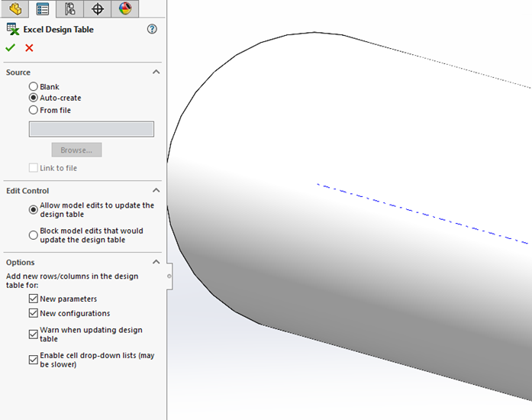This screenshot has height=420, width=532.
Task: Select the Blank source option
Action: click(34, 86)
